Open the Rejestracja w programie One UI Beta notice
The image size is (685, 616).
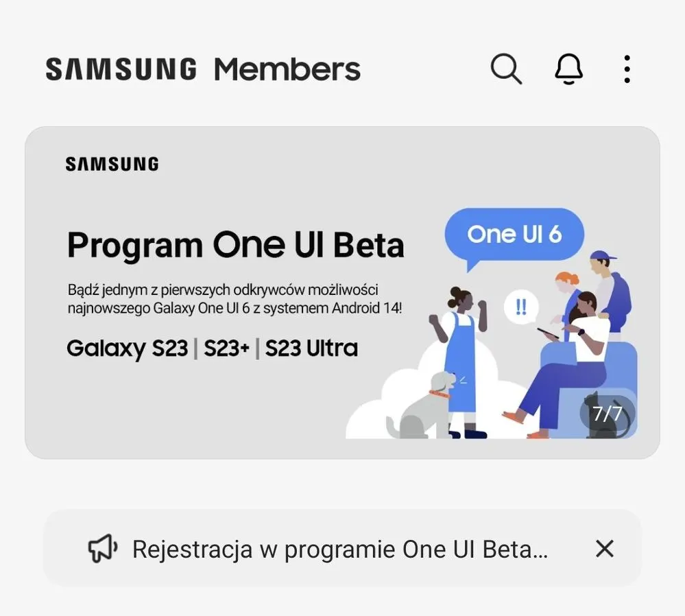[x=341, y=548]
